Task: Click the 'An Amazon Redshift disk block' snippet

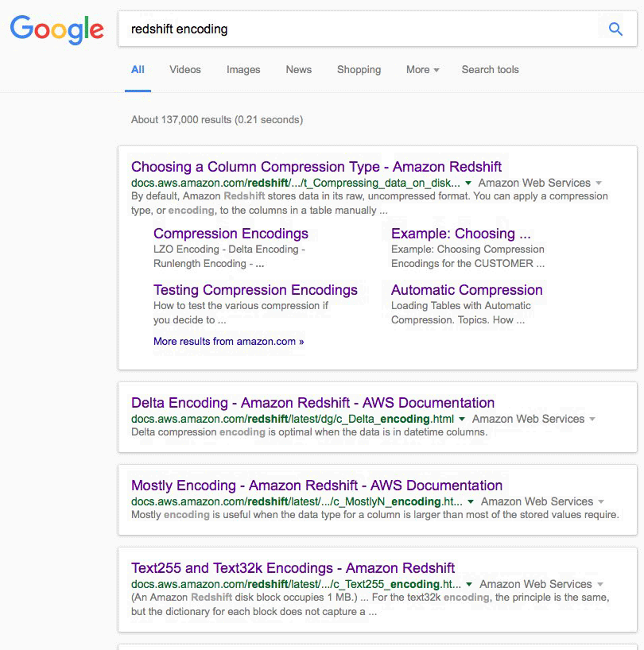Action: 370,605
